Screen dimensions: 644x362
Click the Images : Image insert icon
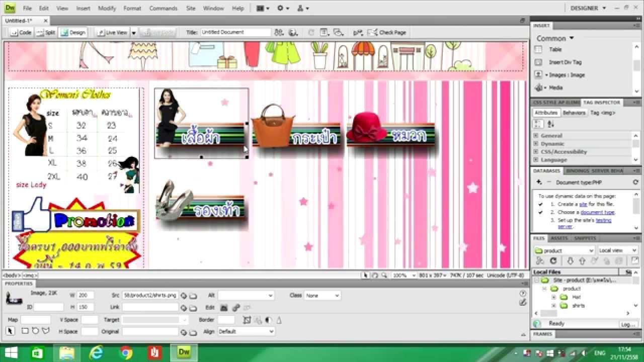[538, 75]
